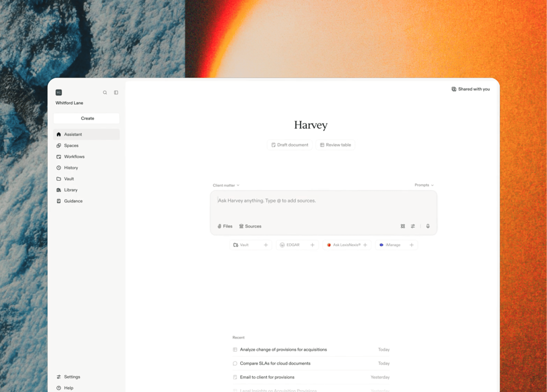
Task: Expand the Client matter dropdown
Action: tap(226, 185)
